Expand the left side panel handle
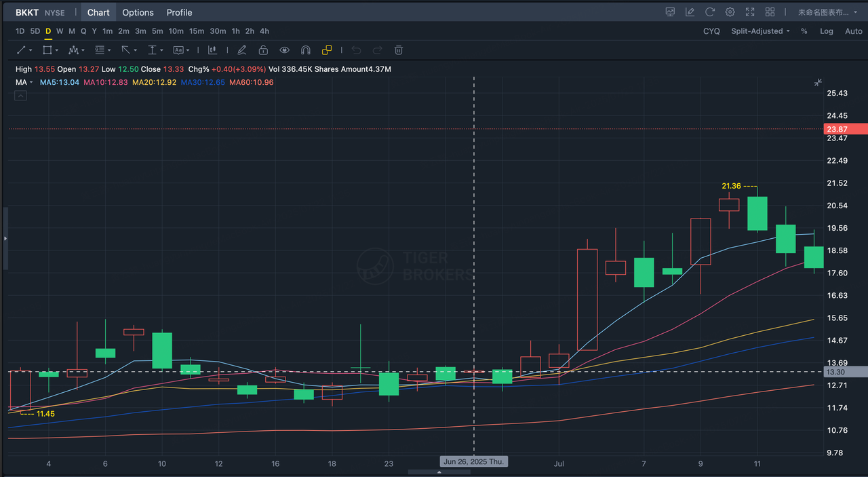 click(5, 239)
